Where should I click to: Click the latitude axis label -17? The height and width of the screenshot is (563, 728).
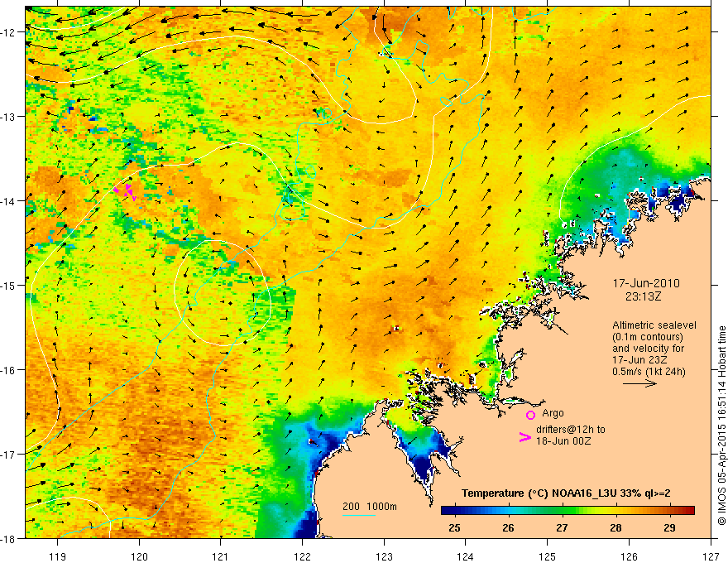(x=9, y=455)
